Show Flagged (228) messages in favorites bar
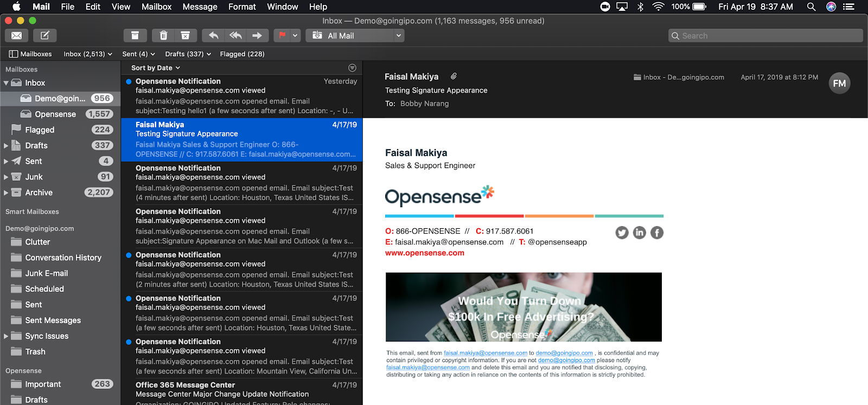868x405 pixels. coord(242,54)
